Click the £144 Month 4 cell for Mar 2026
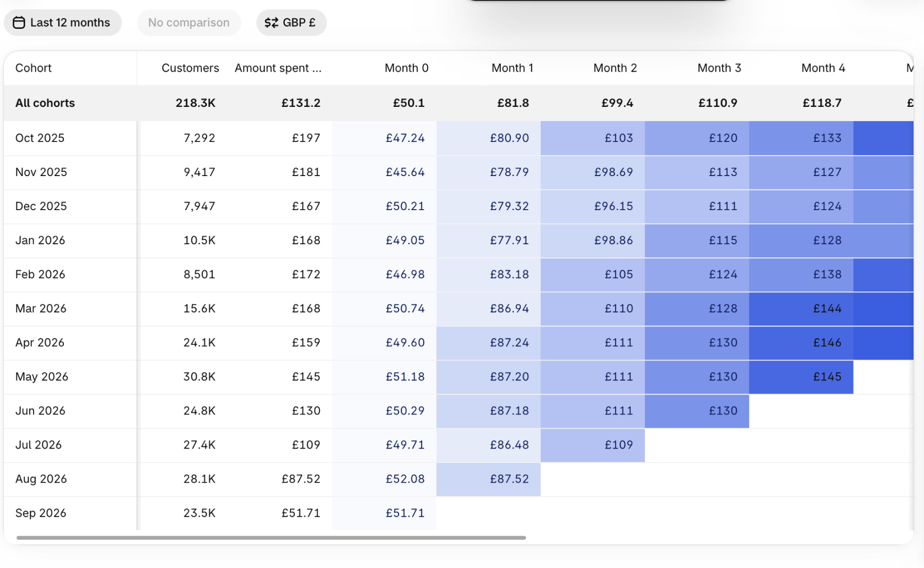 click(x=801, y=309)
